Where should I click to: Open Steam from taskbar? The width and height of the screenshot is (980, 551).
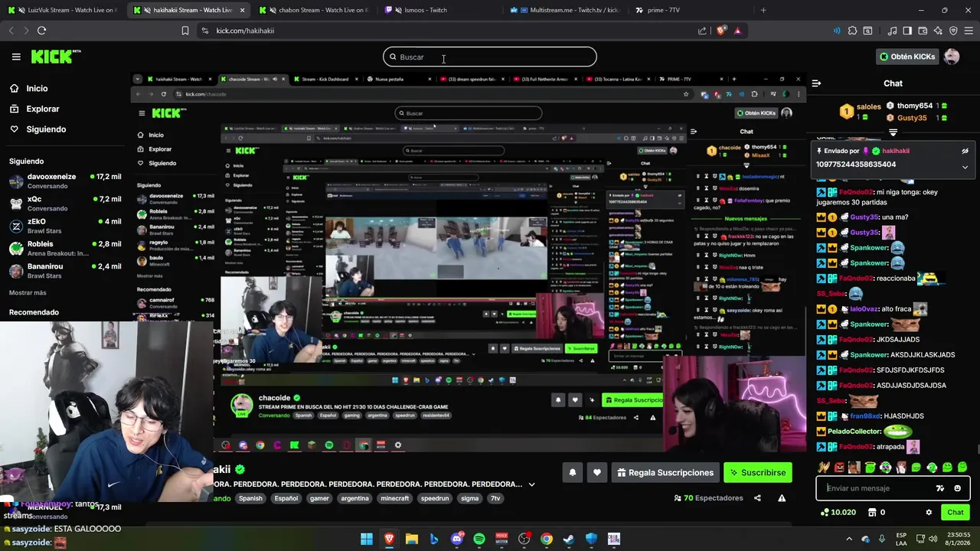(x=569, y=540)
